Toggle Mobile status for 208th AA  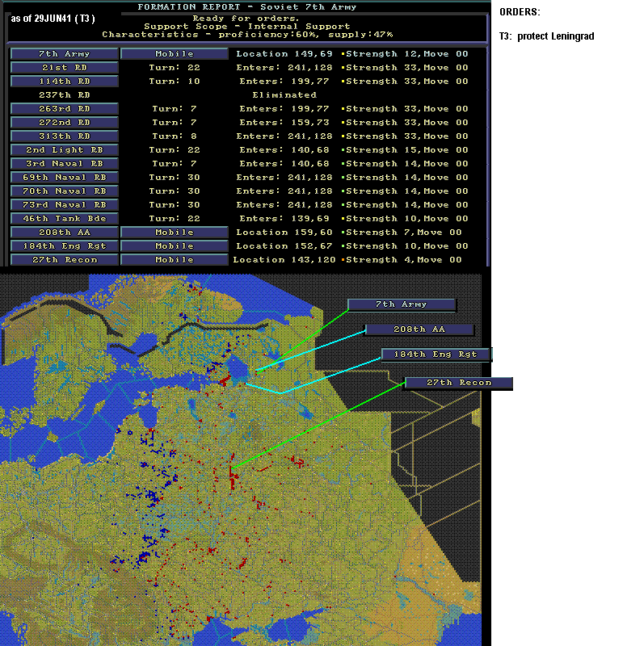click(175, 233)
